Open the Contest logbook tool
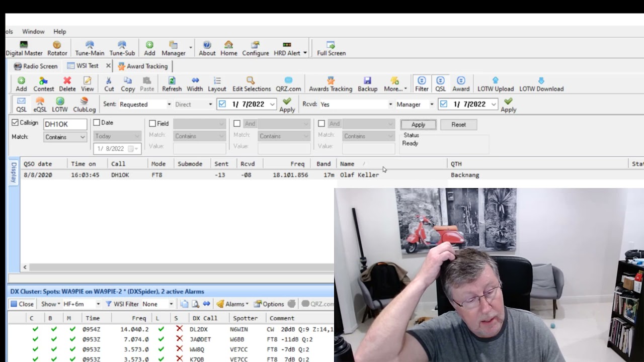644x362 pixels. coord(44,84)
